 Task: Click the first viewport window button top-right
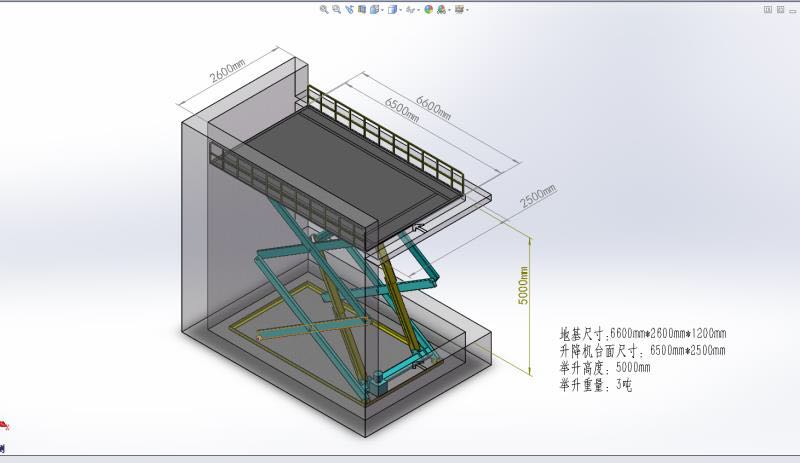[768, 9]
